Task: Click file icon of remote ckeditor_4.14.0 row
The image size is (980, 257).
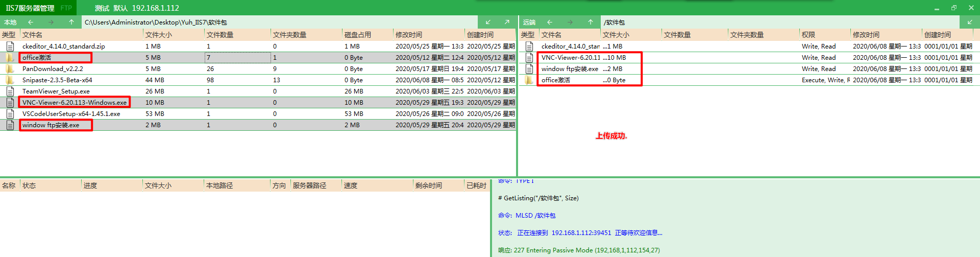Action: (529, 46)
